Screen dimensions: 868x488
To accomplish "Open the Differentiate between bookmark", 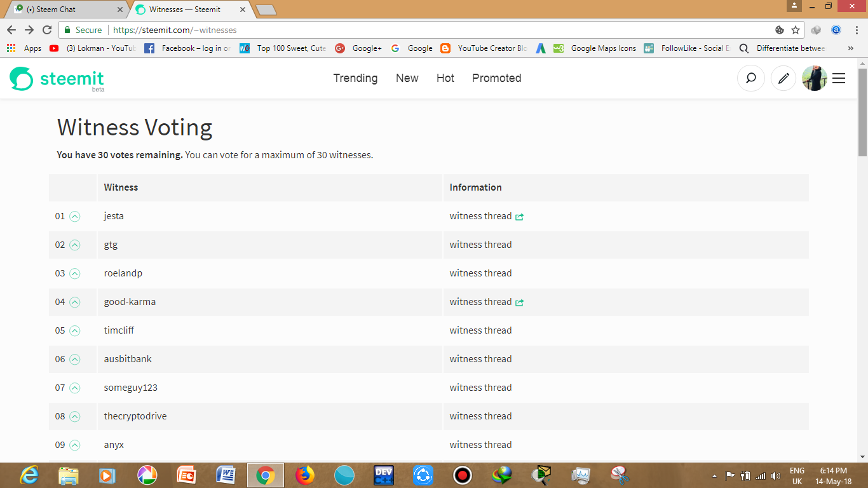I will (782, 48).
